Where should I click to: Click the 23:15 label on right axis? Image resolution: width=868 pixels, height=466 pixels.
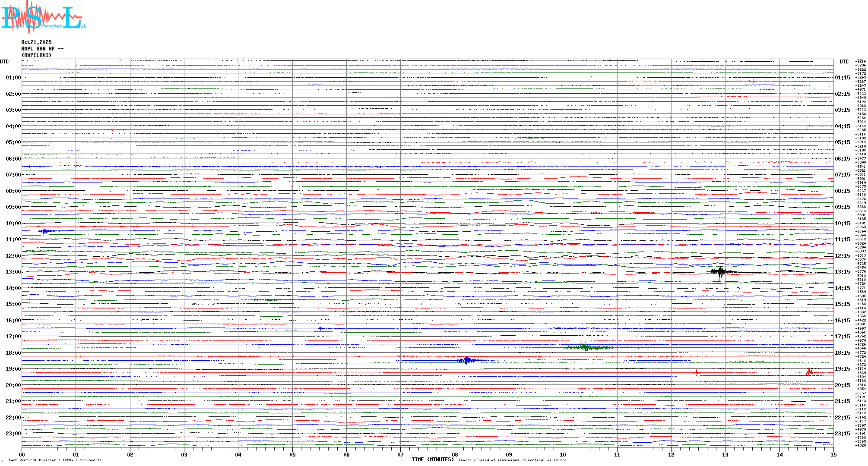[x=842, y=434]
